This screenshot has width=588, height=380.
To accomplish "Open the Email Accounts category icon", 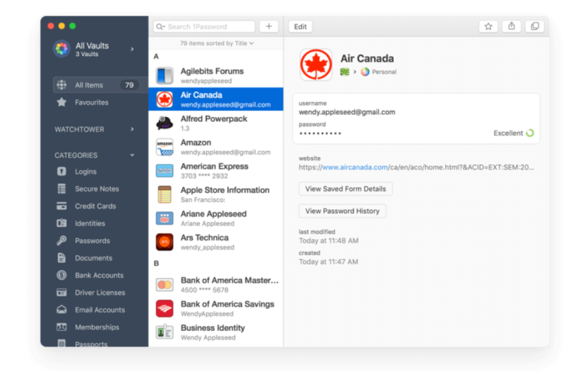I will point(61,310).
